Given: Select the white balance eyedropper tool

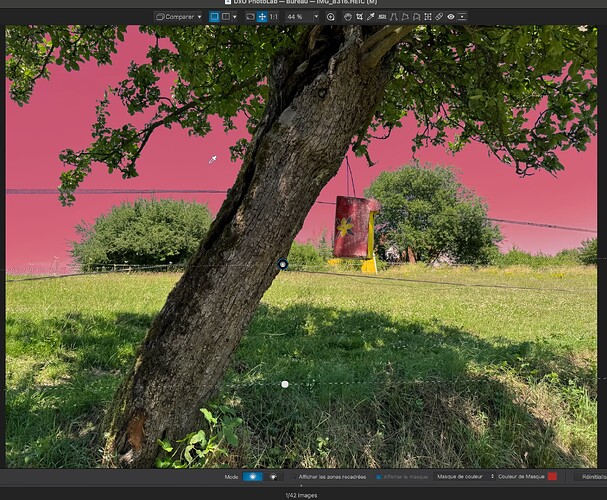Looking at the screenshot, I should [371, 17].
